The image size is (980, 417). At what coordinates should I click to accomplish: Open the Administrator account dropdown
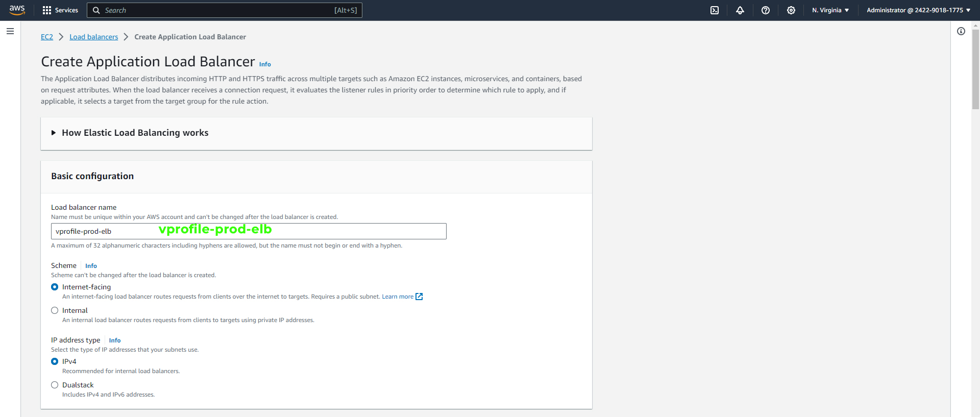pos(919,10)
